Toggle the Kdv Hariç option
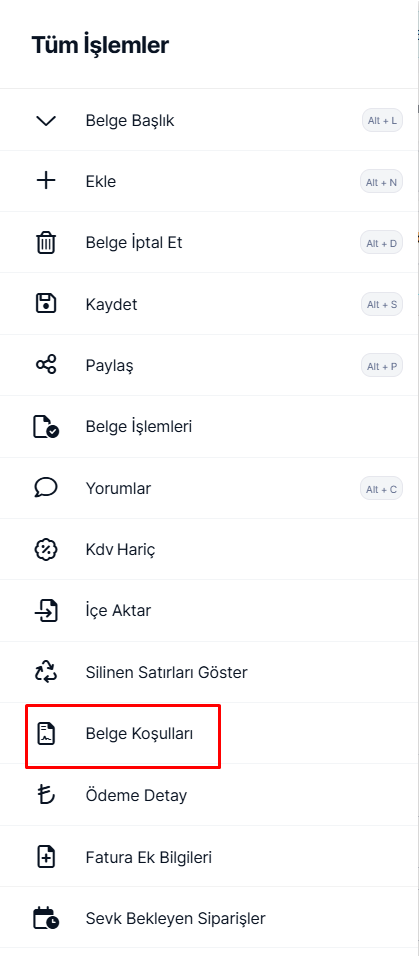Viewport: 419px width, 956px height. [209, 549]
